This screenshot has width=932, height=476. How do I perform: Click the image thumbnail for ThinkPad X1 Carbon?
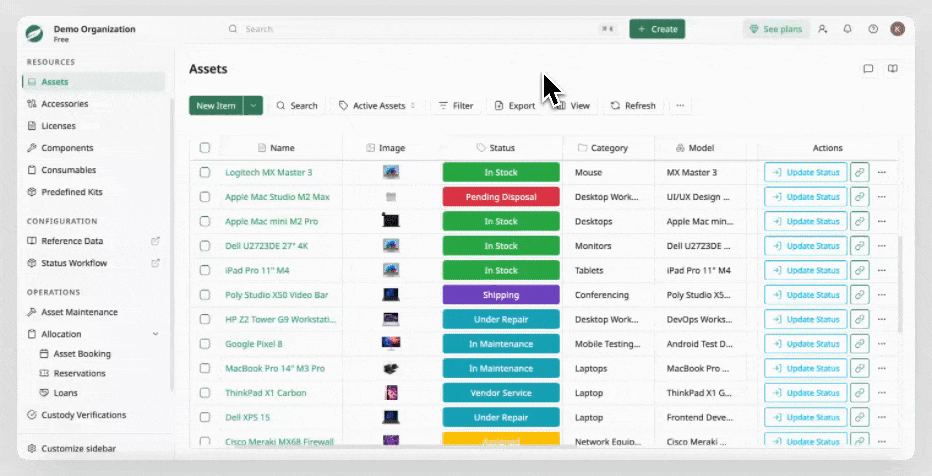coord(391,393)
